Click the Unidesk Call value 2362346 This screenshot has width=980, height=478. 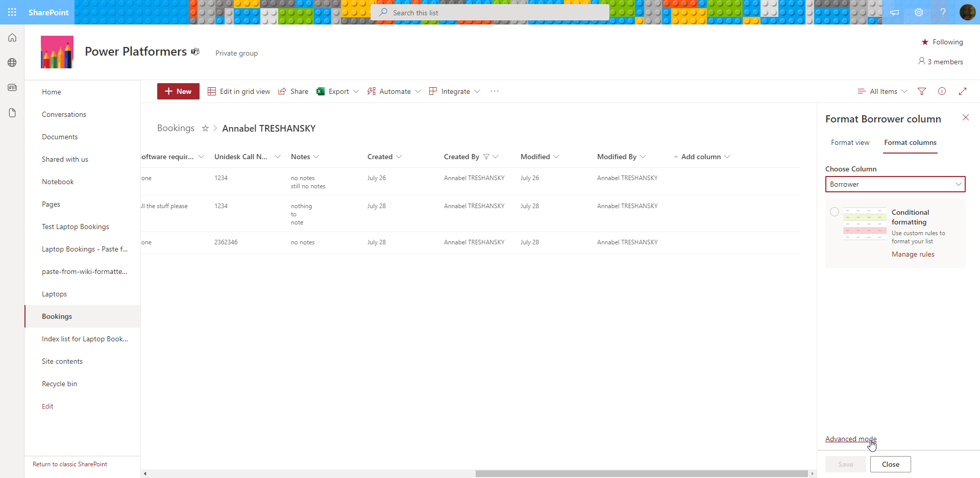pyautogui.click(x=226, y=242)
